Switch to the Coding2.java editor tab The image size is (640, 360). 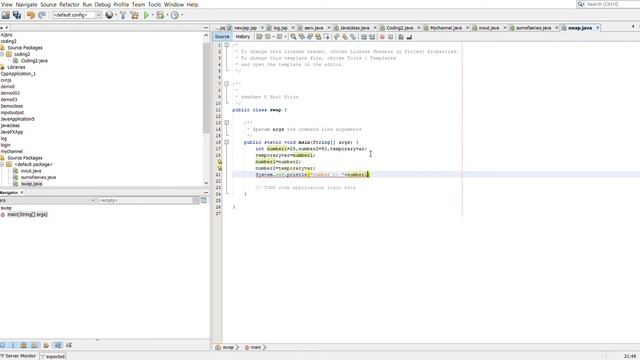pos(400,28)
